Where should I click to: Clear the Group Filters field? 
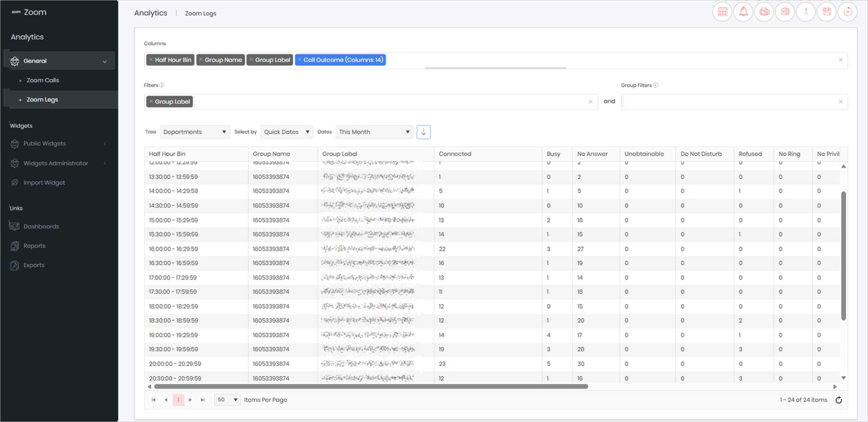click(x=841, y=101)
